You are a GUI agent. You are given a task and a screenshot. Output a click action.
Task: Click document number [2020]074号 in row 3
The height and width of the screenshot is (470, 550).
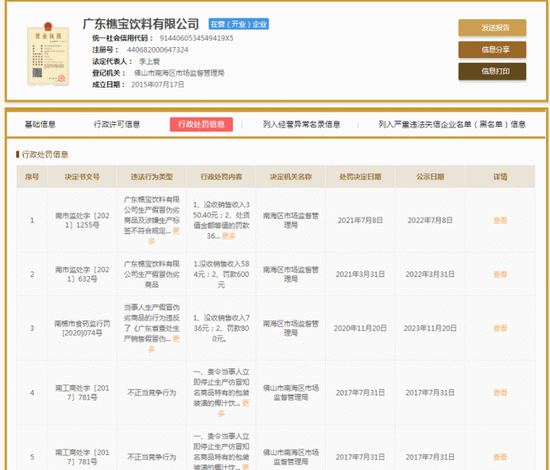coord(82,333)
